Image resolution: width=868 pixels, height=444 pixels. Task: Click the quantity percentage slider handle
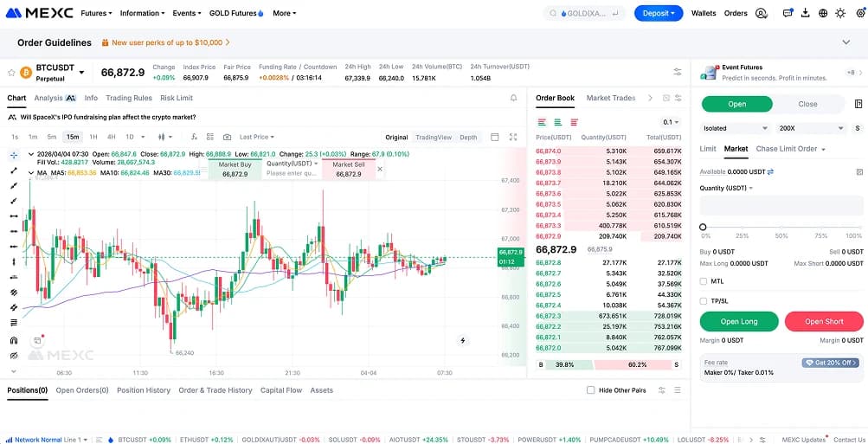pyautogui.click(x=704, y=227)
